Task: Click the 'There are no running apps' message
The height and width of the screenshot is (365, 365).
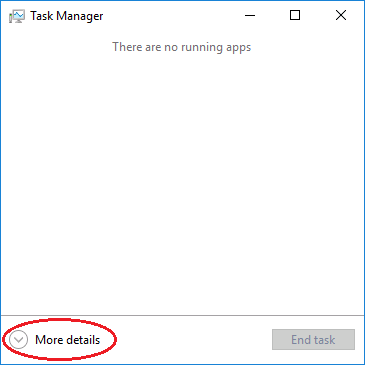Action: 182,47
